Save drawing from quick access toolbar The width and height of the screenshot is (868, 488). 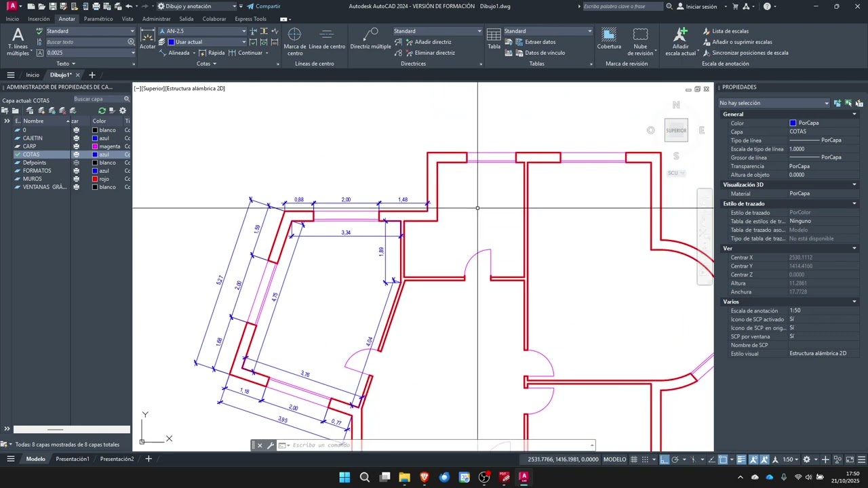pos(52,6)
